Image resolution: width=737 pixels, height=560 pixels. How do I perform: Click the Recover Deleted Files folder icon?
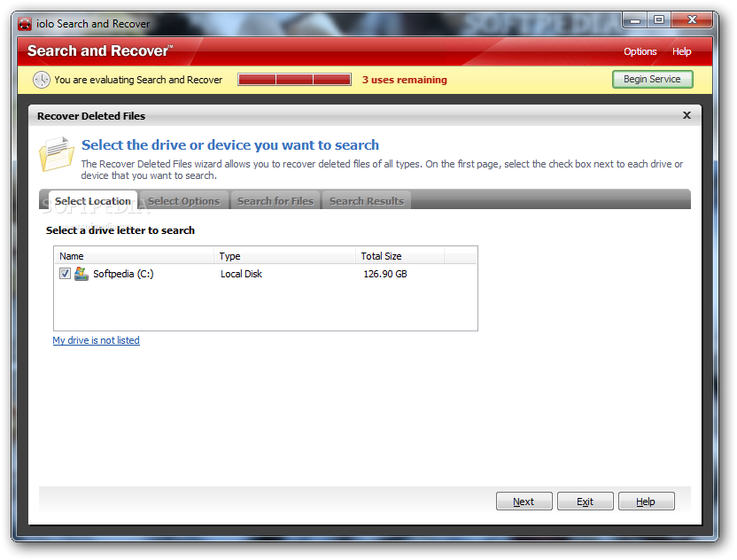pyautogui.click(x=57, y=154)
